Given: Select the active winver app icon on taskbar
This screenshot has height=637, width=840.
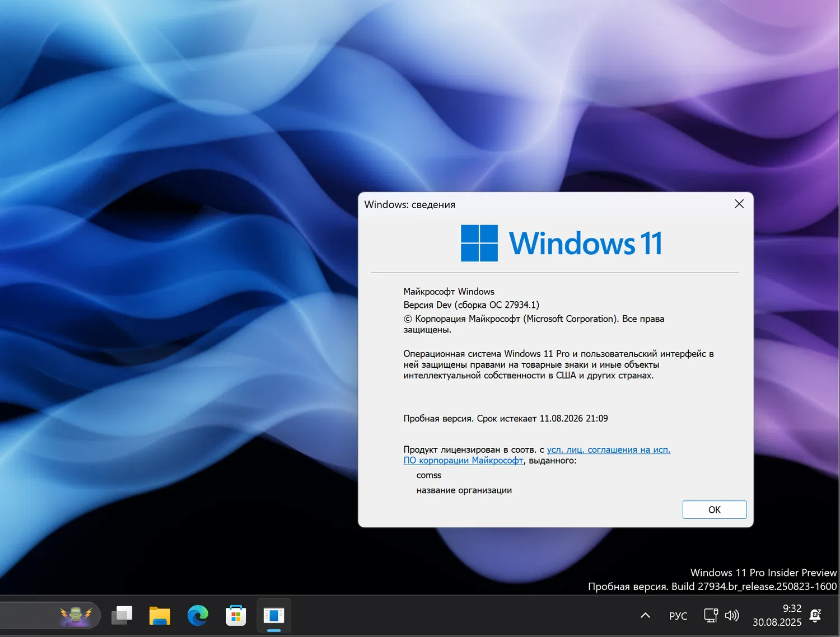Looking at the screenshot, I should [274, 615].
